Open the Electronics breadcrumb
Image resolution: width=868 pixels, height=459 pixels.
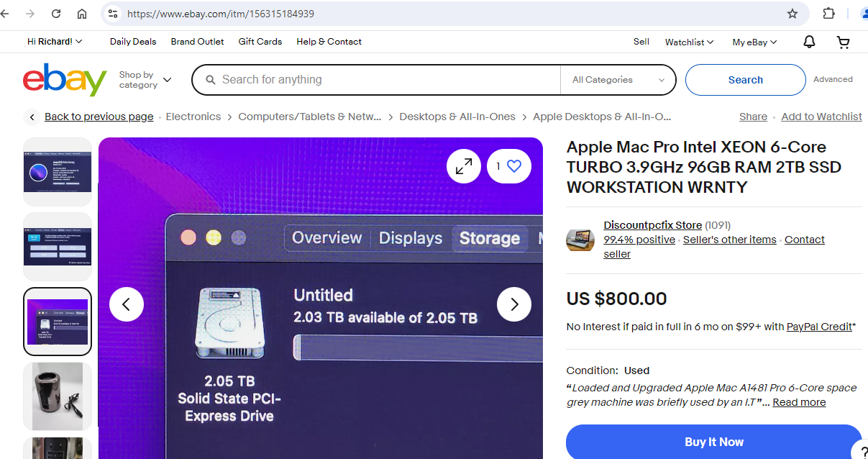click(193, 117)
